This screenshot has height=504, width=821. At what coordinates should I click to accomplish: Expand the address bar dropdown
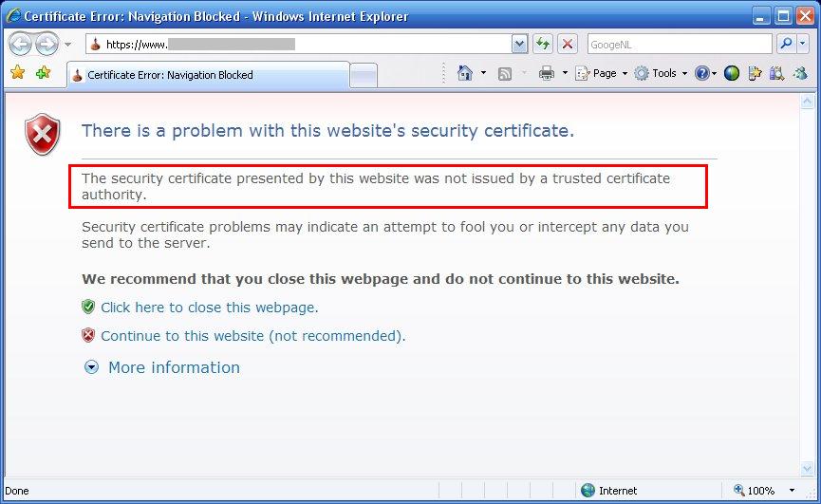(519, 44)
